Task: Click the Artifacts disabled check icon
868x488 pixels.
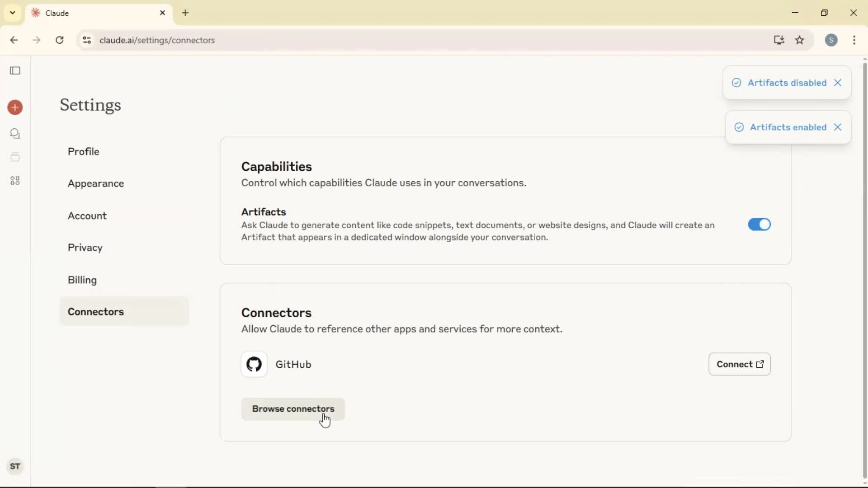Action: pos(737,83)
